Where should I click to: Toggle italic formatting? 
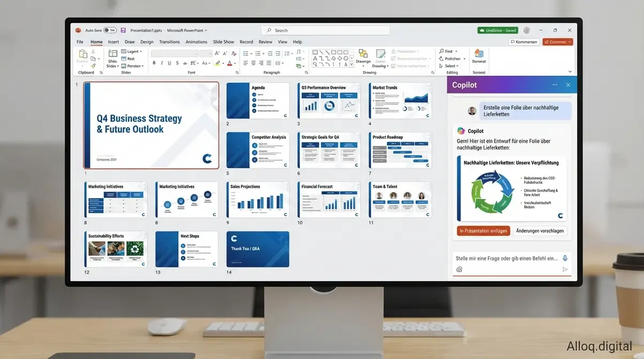(162, 63)
